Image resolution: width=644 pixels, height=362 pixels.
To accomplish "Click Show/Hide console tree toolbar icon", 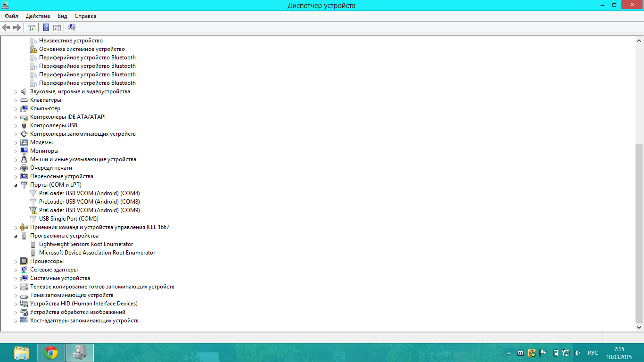I will coord(32,27).
